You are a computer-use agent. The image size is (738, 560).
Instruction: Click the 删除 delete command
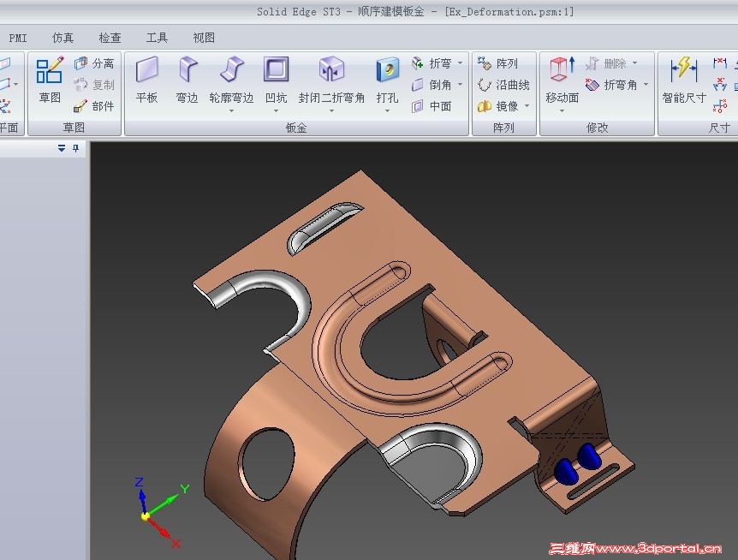[x=606, y=63]
